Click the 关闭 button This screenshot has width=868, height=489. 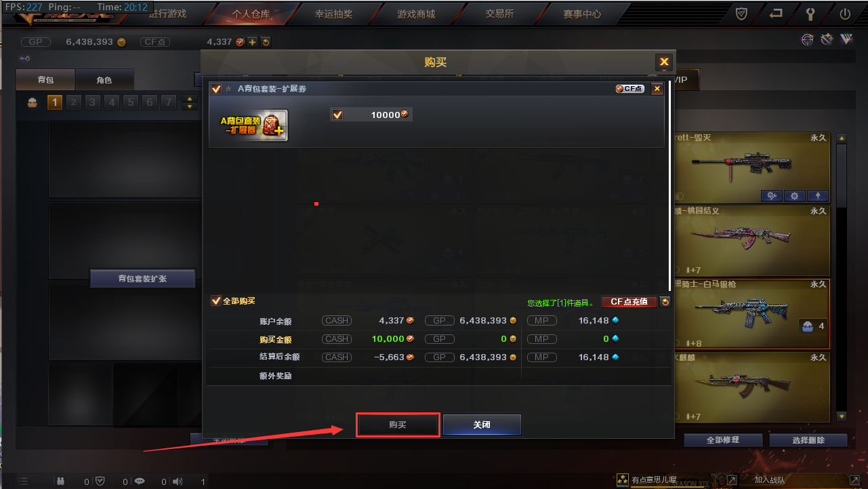click(x=482, y=425)
